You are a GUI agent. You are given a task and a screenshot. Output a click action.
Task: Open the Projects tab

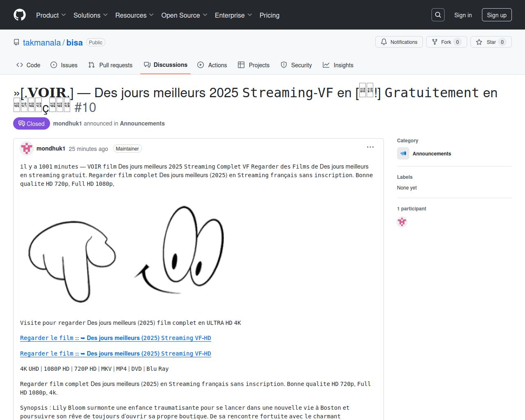[253, 65]
